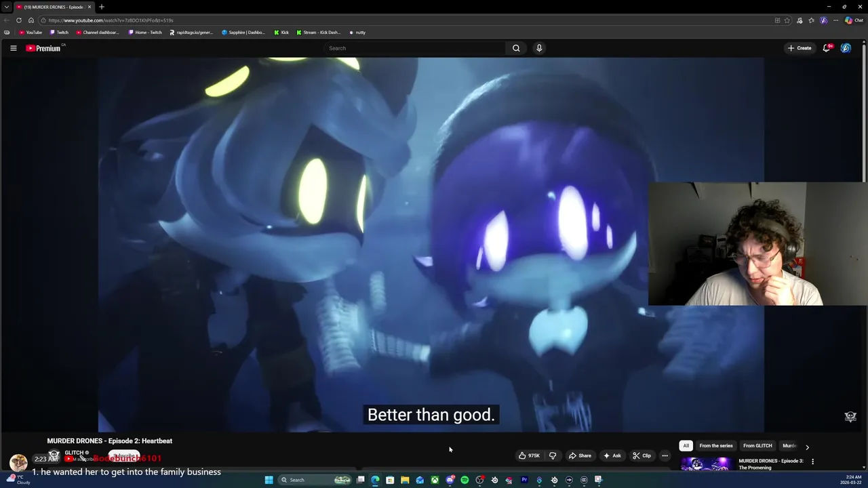The width and height of the screenshot is (868, 488).
Task: Open the Episode 3 The Promening thumbnail
Action: point(707,464)
